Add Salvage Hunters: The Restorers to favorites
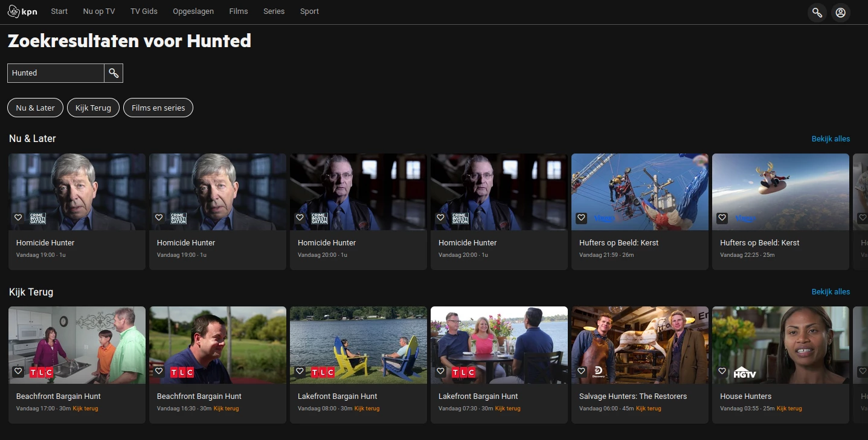 [581, 371]
